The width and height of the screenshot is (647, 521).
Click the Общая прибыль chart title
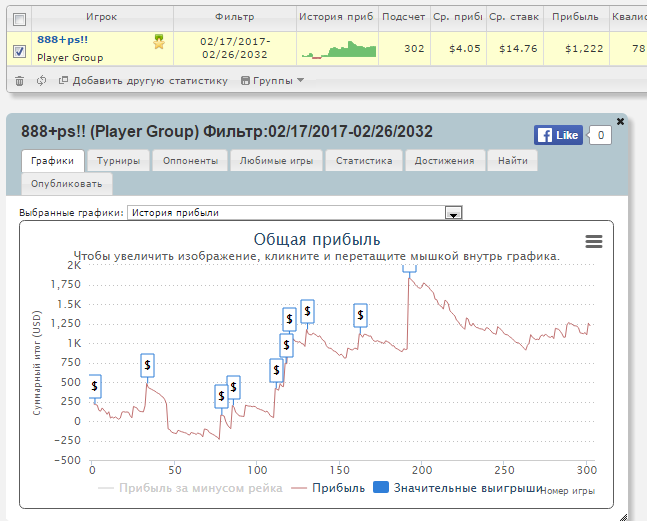pyautogui.click(x=317, y=240)
